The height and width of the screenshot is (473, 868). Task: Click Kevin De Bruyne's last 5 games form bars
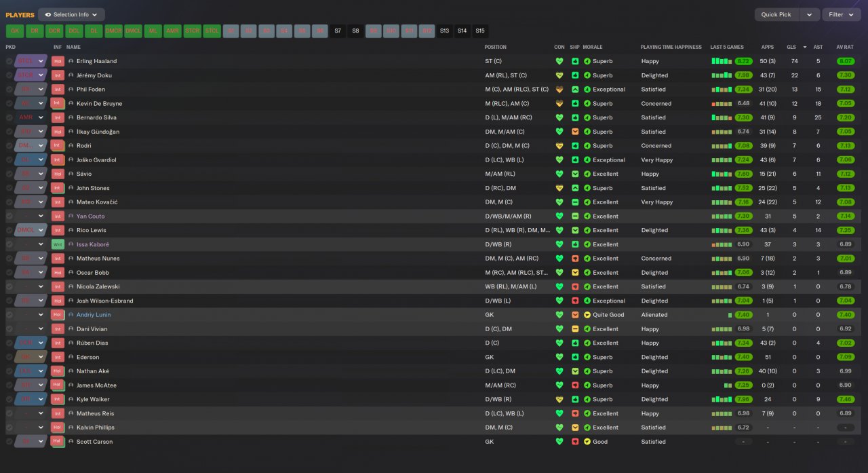(x=722, y=103)
